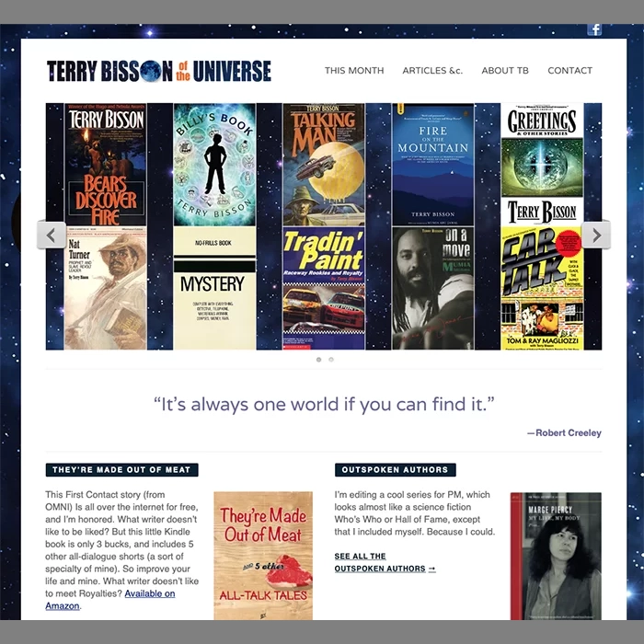This screenshot has height=644, width=644.
Task: Open the Talking Man book cover
Action: pyautogui.click(x=323, y=164)
